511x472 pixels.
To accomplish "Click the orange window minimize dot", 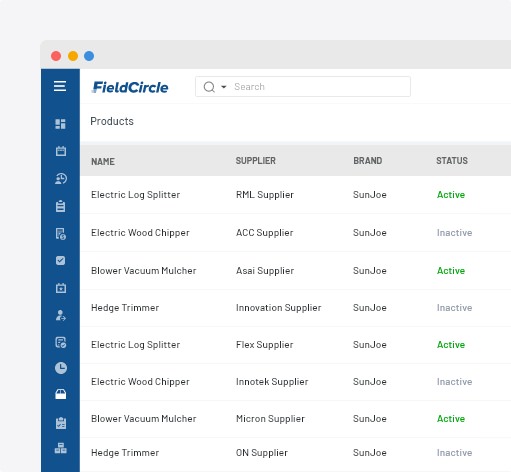I will [x=73, y=56].
